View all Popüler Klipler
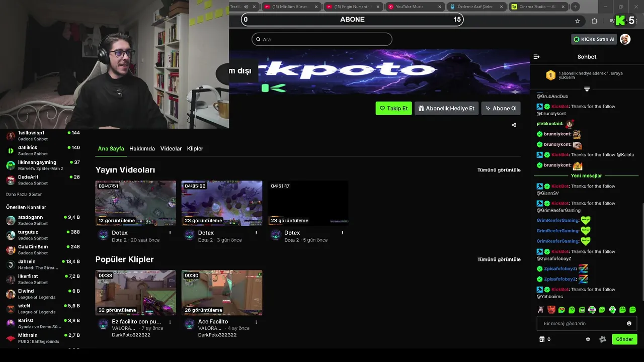 pos(499,259)
